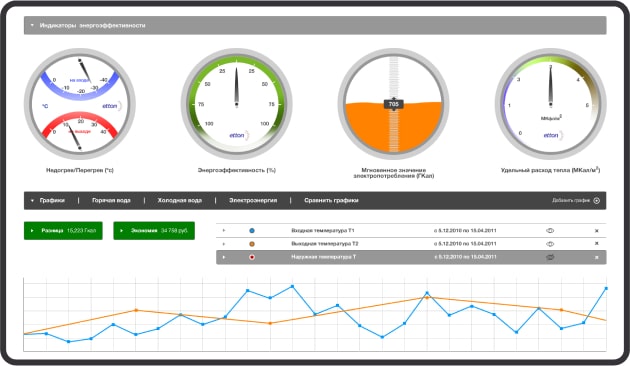Viewport: 630px width, 366px height.
Task: Open the Сравнить графики option
Action: pos(331,200)
